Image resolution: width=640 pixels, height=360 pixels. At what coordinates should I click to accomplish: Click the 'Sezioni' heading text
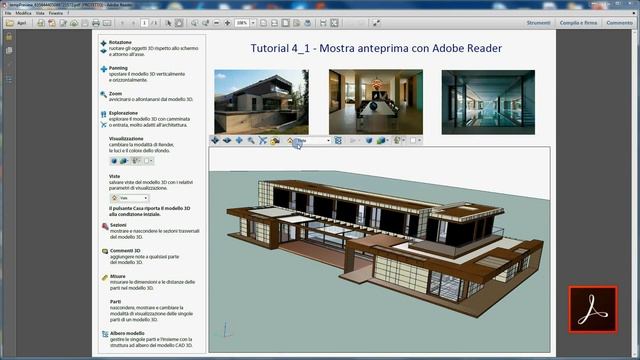coord(118,225)
